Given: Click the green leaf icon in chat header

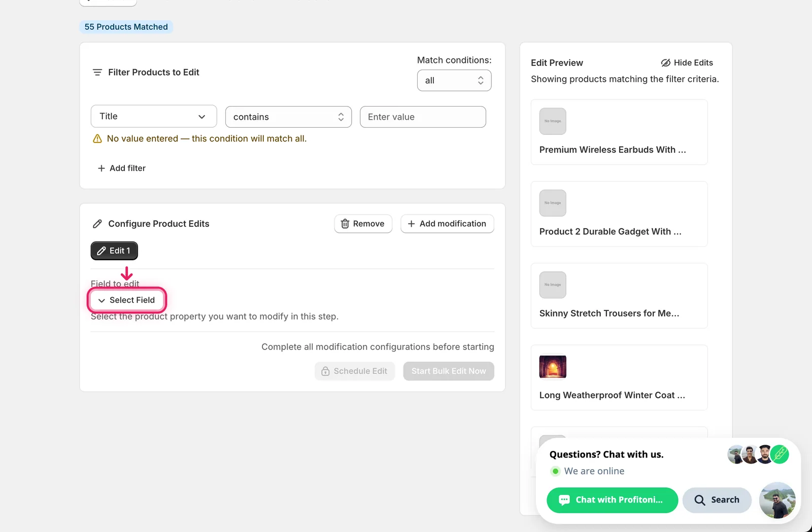Looking at the screenshot, I should 780,454.
